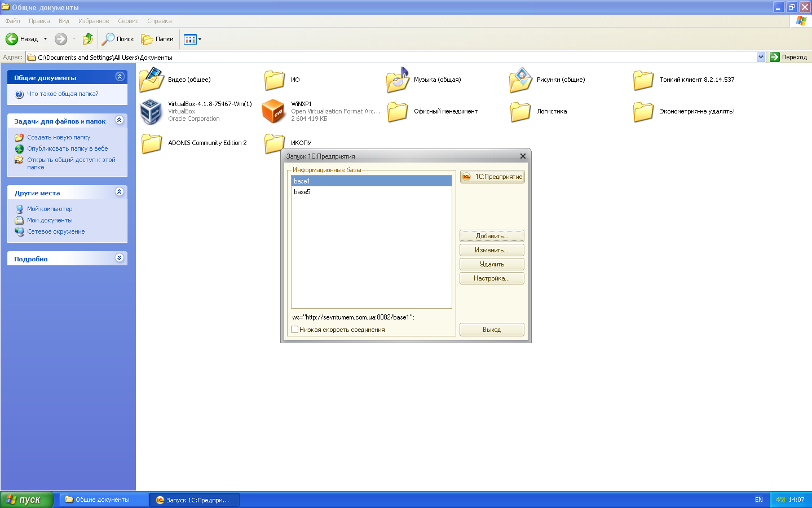Go up one folder level icon
This screenshot has height=508, width=812.
(87, 39)
